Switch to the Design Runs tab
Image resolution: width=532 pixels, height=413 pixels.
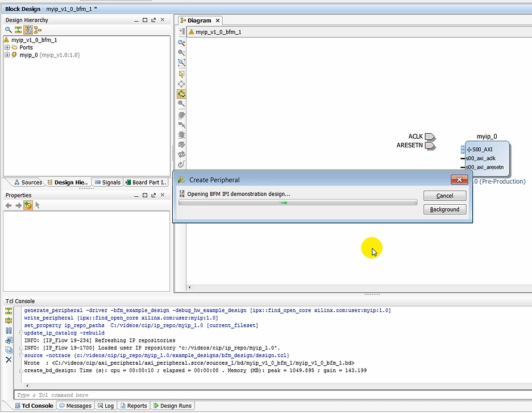(x=172, y=406)
